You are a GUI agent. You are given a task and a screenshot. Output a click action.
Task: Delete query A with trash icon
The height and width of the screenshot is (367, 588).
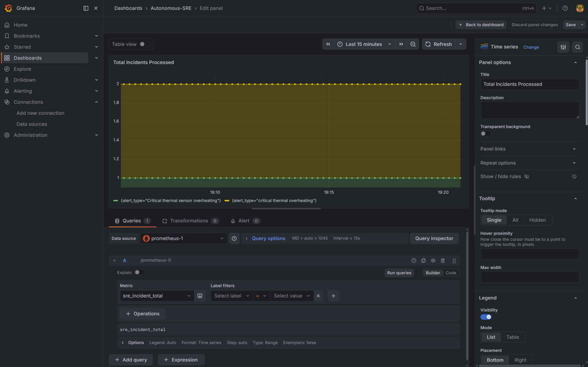coord(443,260)
